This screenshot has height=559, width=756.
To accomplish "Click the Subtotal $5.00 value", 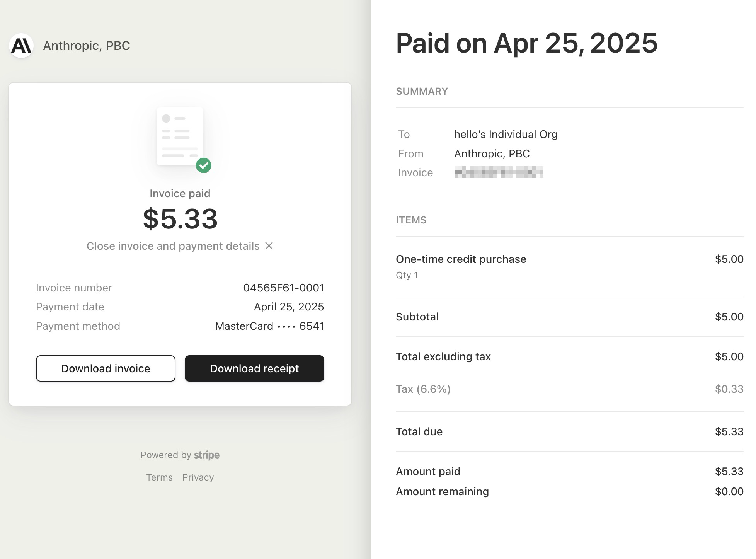I will 729,317.
